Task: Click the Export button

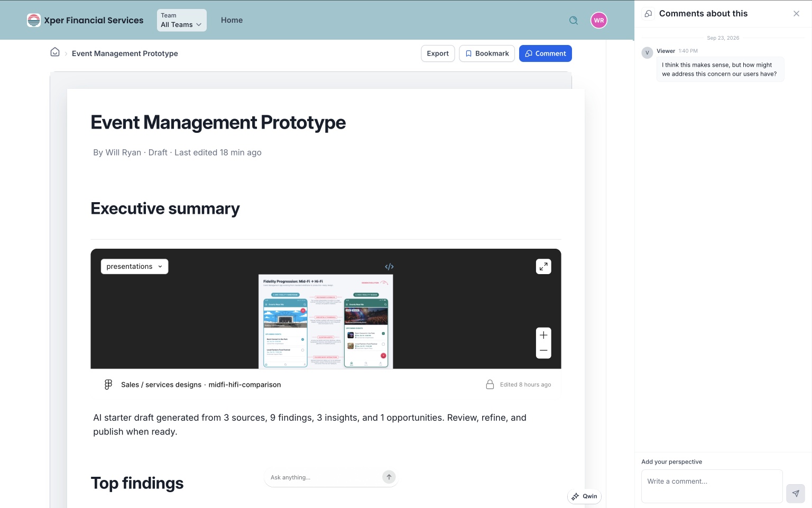Action: coord(438,53)
